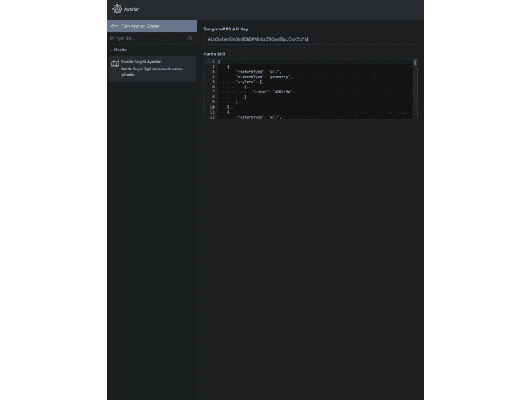Click the back arrow icon

coord(115,26)
